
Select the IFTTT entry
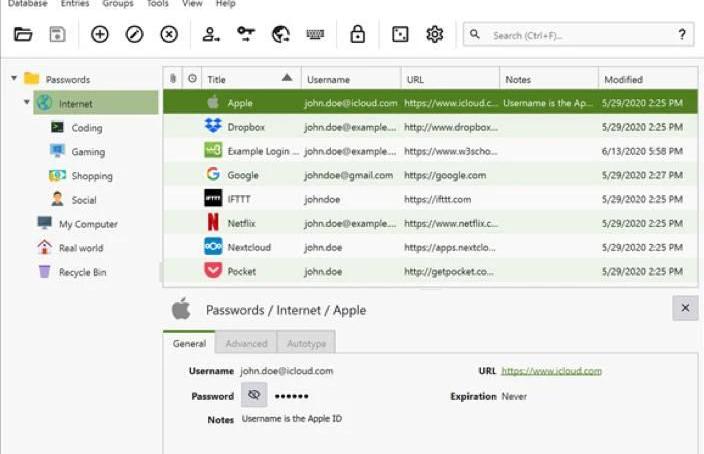[430, 199]
